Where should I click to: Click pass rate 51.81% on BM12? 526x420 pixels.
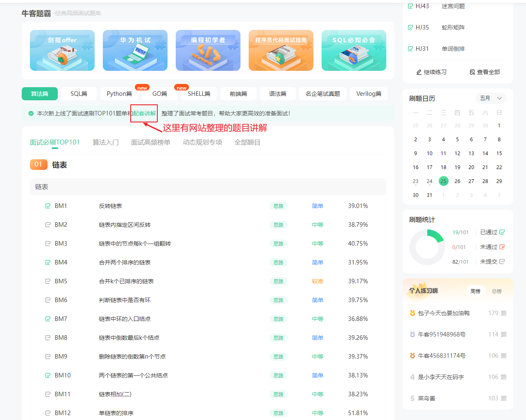(358, 413)
